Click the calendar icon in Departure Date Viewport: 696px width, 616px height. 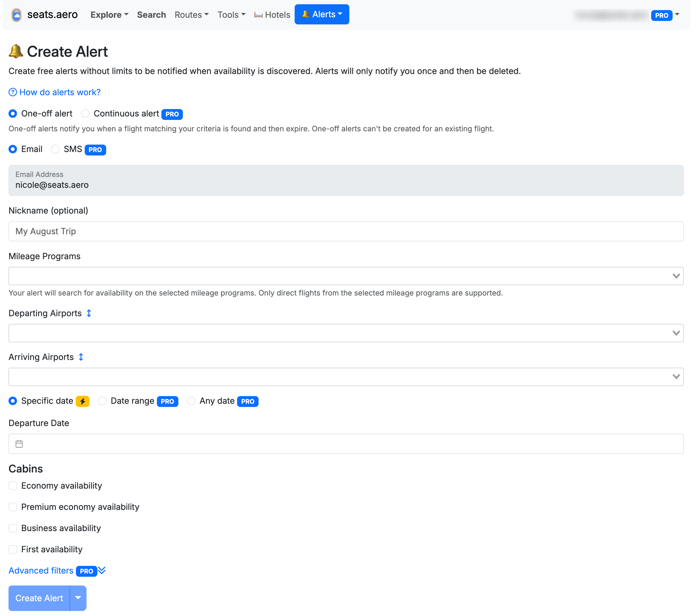pos(19,444)
